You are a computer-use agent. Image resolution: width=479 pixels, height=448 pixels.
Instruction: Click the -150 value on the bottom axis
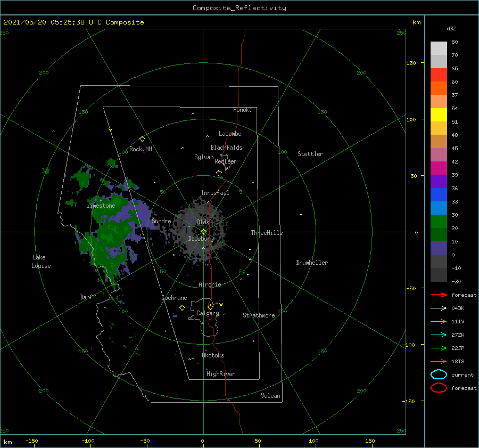tap(31, 441)
